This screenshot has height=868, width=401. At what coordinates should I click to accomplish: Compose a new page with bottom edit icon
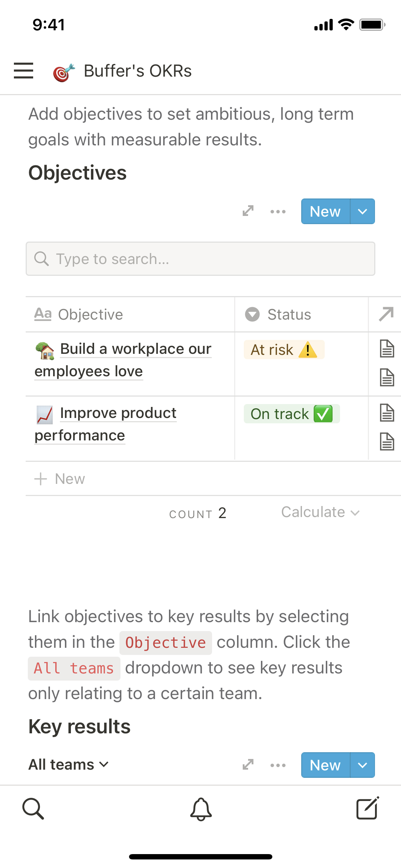[367, 808]
